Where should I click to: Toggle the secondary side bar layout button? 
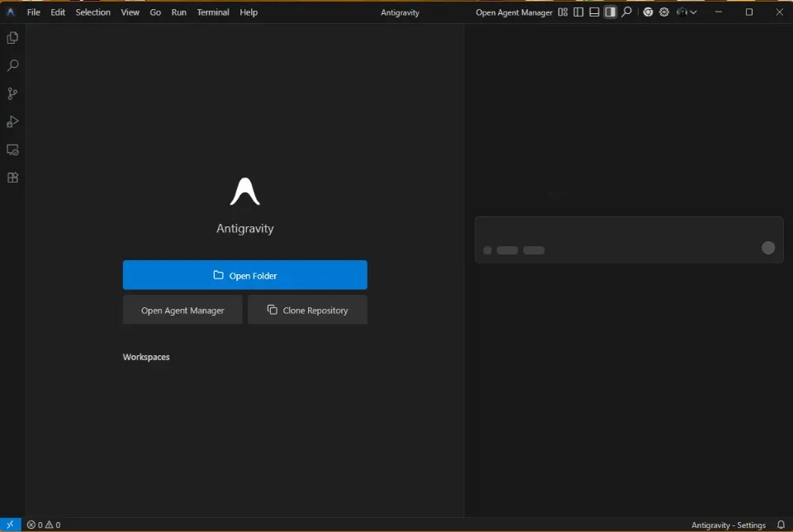[610, 12]
